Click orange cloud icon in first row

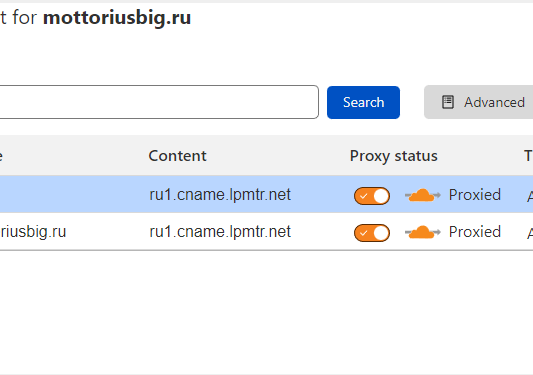[422, 195]
